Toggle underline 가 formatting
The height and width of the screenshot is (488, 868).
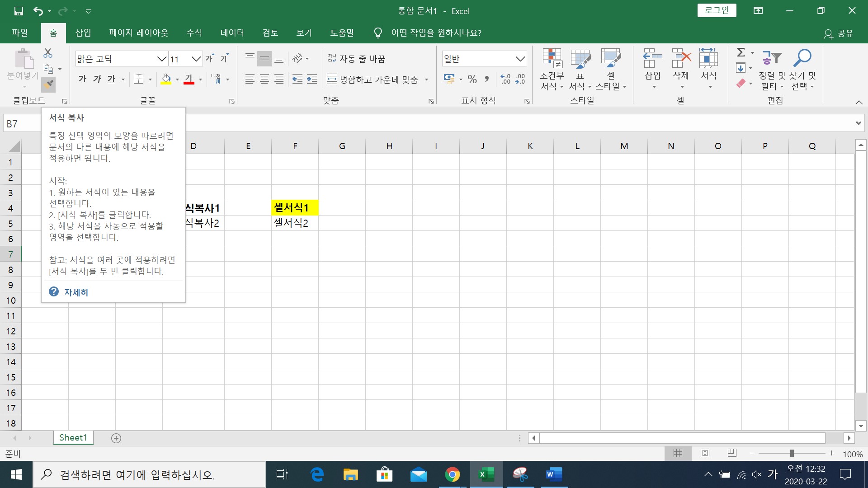[x=111, y=79]
